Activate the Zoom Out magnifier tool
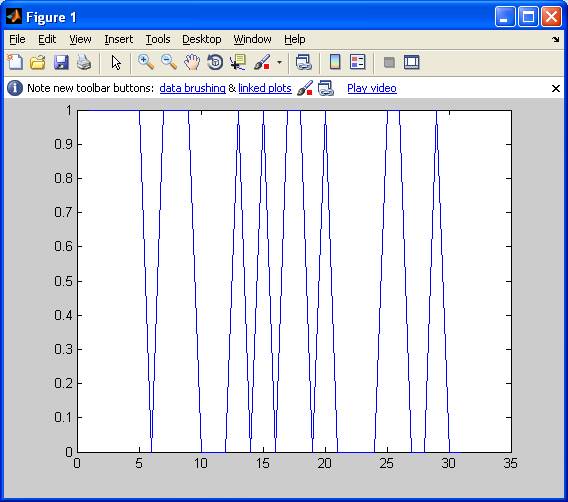 click(169, 62)
